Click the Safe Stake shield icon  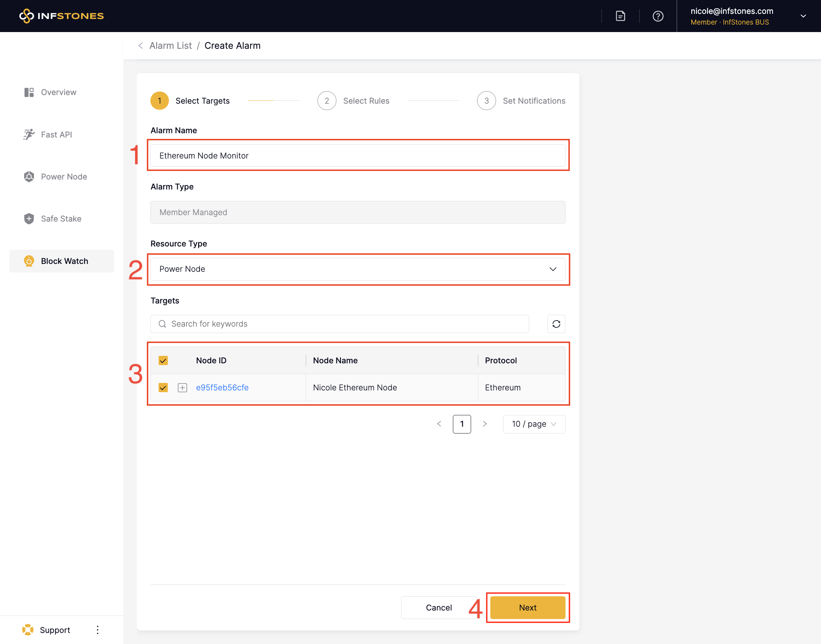coord(29,219)
